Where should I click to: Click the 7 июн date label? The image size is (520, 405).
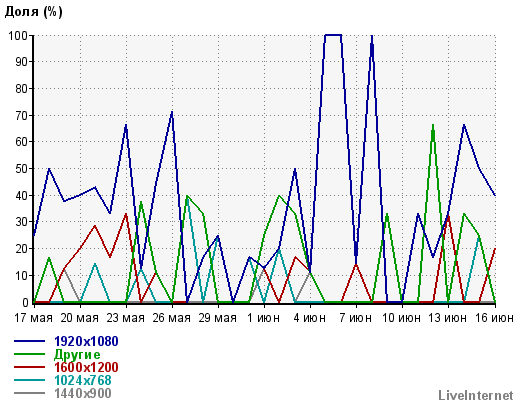coord(356,318)
